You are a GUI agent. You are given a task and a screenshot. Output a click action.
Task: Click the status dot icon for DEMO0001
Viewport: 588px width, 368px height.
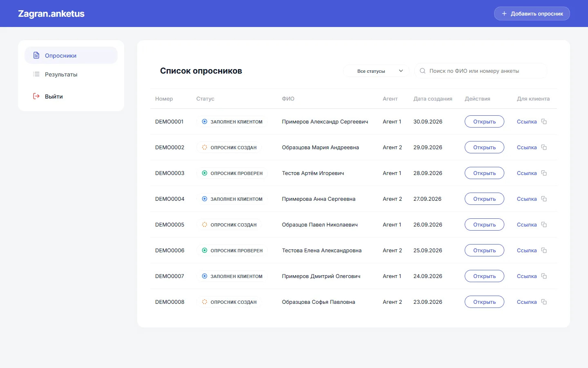point(205,121)
